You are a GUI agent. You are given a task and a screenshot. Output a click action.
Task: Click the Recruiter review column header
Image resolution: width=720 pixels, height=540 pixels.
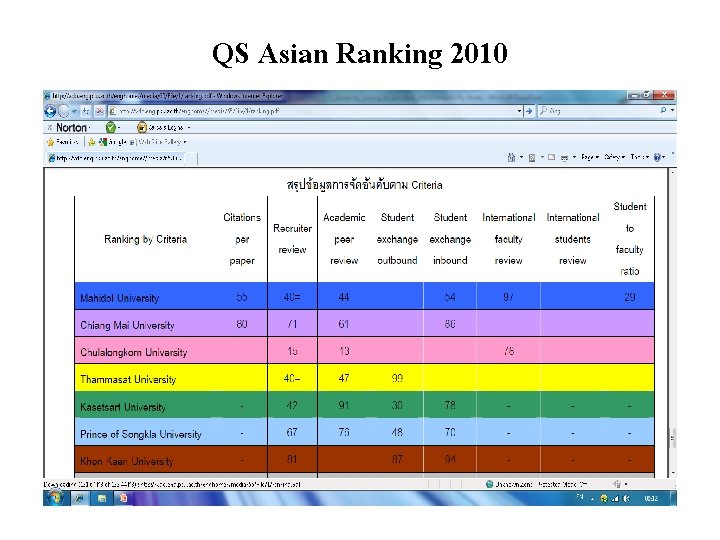pos(292,239)
